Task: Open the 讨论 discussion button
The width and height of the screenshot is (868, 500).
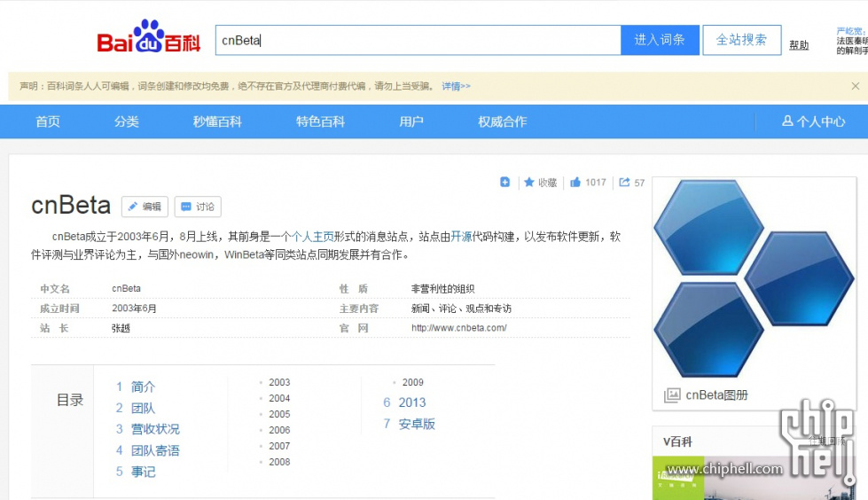Action: point(199,207)
